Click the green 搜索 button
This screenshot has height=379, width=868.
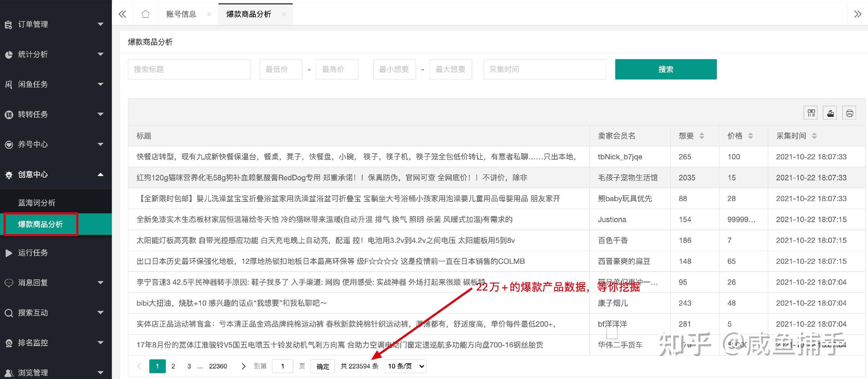pyautogui.click(x=665, y=69)
